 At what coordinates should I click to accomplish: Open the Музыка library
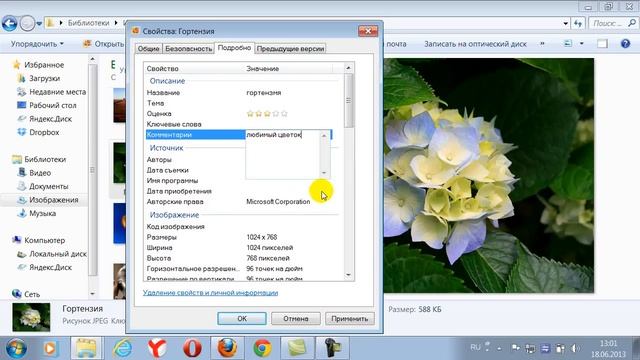click(37, 213)
